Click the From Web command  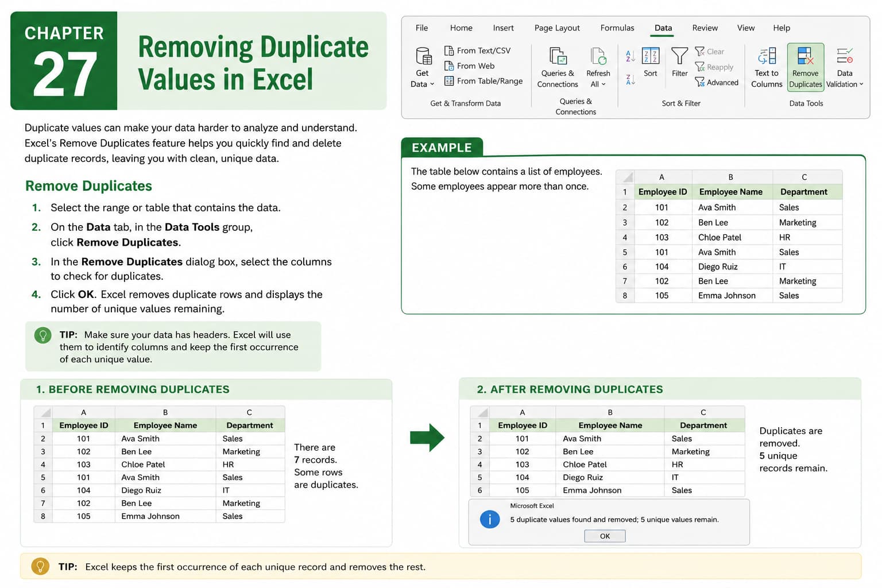click(x=469, y=65)
